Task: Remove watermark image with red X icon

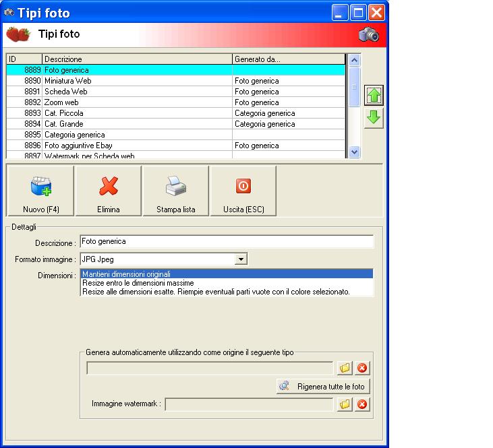Action: pos(362,404)
